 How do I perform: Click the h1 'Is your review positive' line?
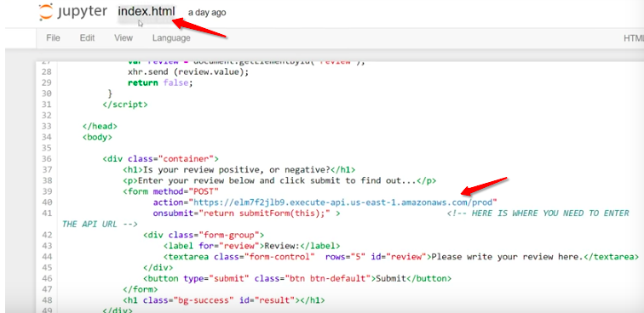tap(239, 169)
